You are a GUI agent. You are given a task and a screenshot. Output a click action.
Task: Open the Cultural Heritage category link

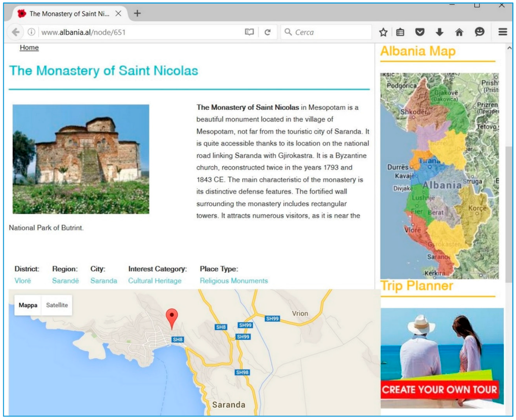(155, 281)
